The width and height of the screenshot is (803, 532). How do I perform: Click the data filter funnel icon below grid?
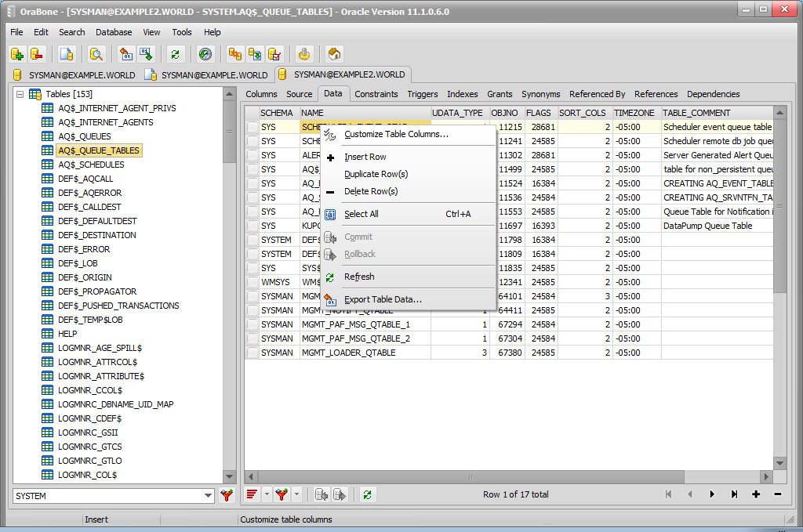[282, 494]
